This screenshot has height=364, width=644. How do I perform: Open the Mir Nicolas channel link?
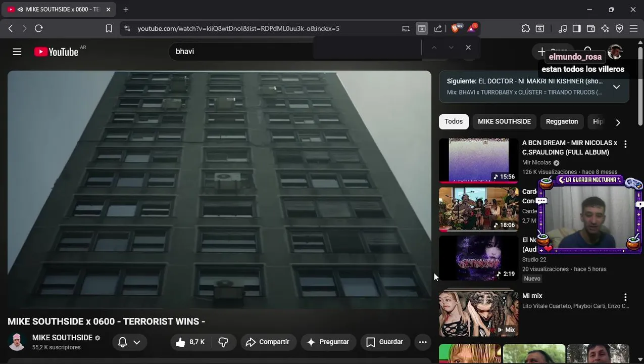(536, 163)
